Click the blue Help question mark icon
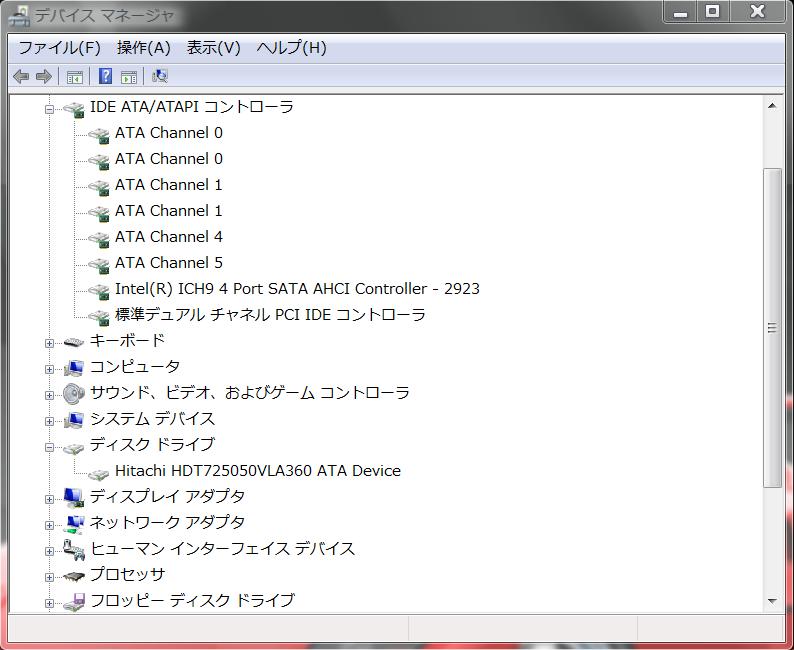Viewport: 794px width, 650px height. (105, 76)
